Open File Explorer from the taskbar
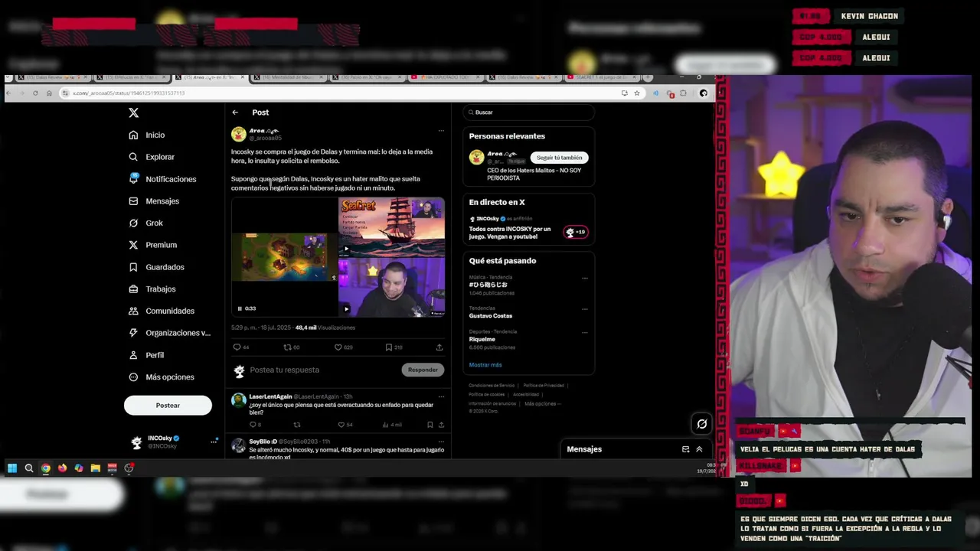 coord(96,468)
